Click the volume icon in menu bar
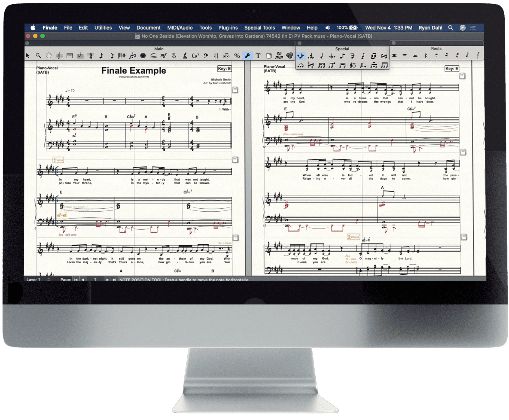Image resolution: width=509 pixels, height=420 pixels. [328, 28]
